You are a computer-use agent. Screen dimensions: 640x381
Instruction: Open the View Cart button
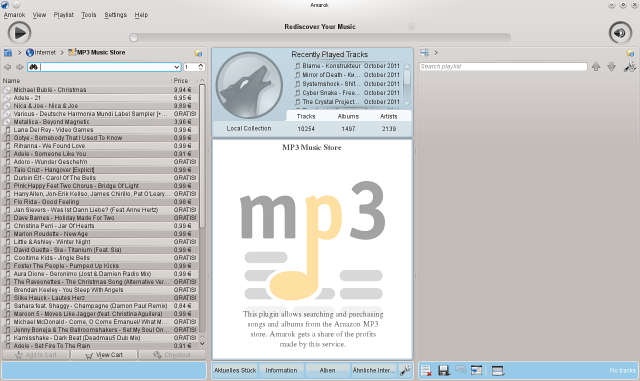pos(104,355)
